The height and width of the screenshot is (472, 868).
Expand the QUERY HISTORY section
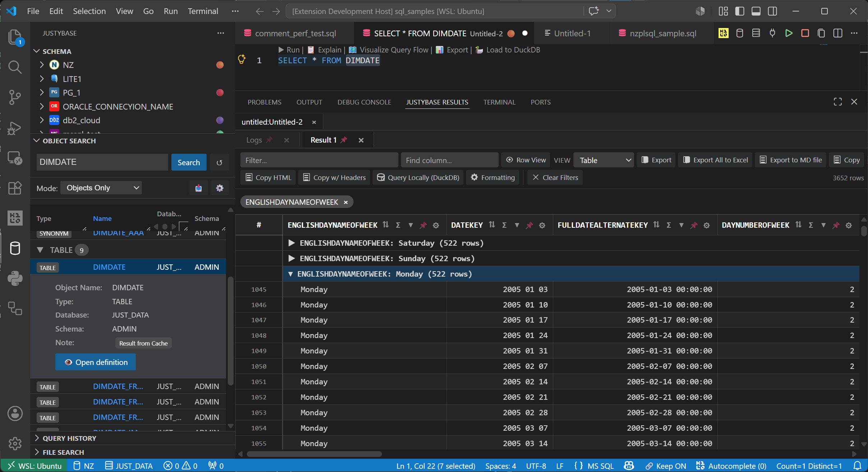pyautogui.click(x=69, y=438)
